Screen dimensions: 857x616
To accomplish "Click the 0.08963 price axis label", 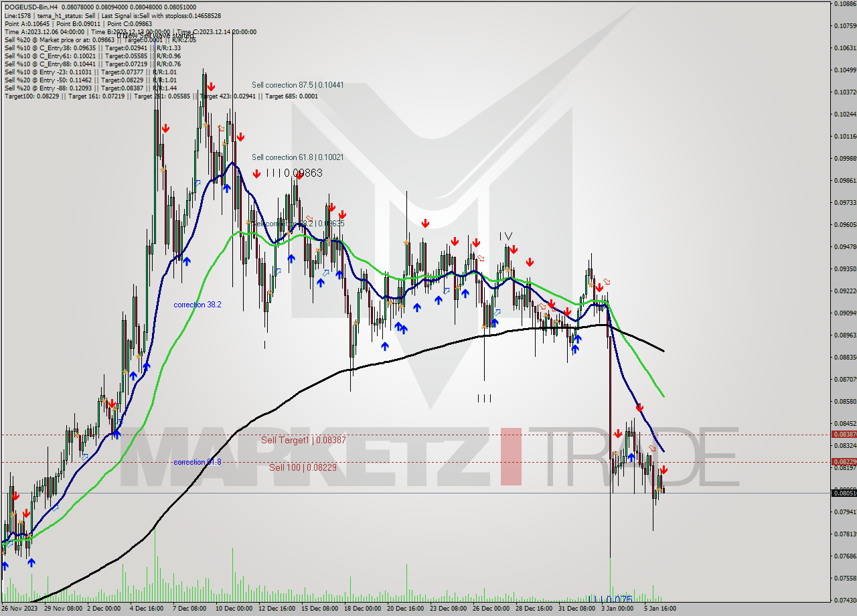I will [x=844, y=335].
